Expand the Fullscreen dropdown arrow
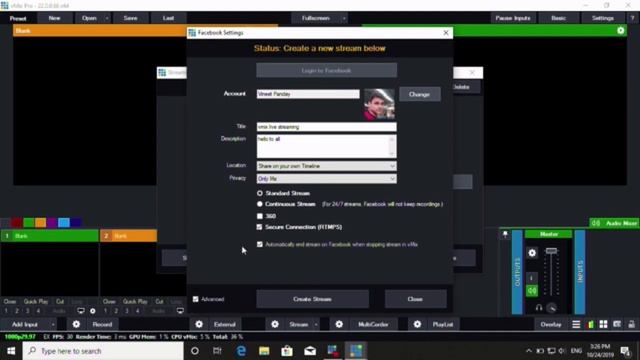The image size is (640, 360). pyautogui.click(x=344, y=18)
